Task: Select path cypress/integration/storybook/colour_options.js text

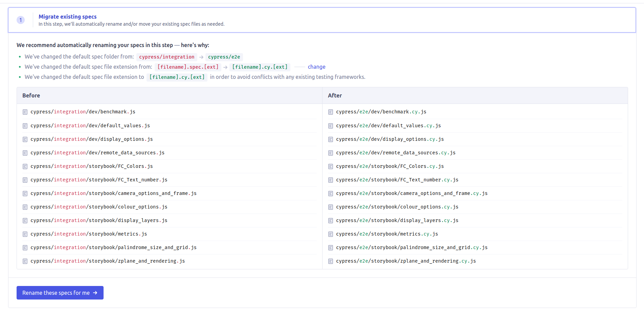Action: (99, 207)
